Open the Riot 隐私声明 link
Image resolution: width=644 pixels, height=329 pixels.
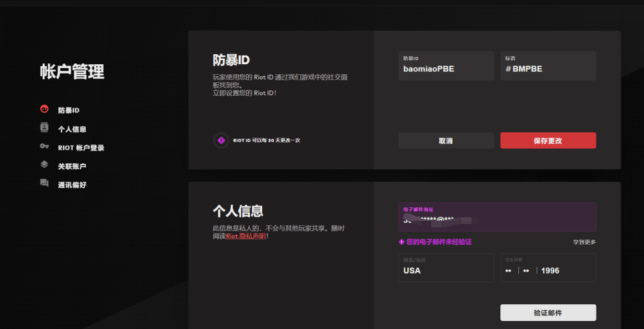(245, 236)
